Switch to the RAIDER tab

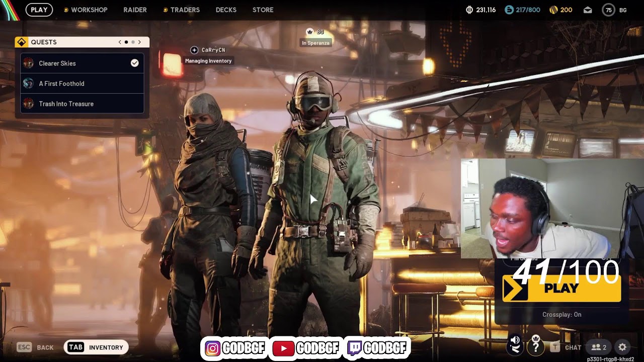pyautogui.click(x=135, y=10)
